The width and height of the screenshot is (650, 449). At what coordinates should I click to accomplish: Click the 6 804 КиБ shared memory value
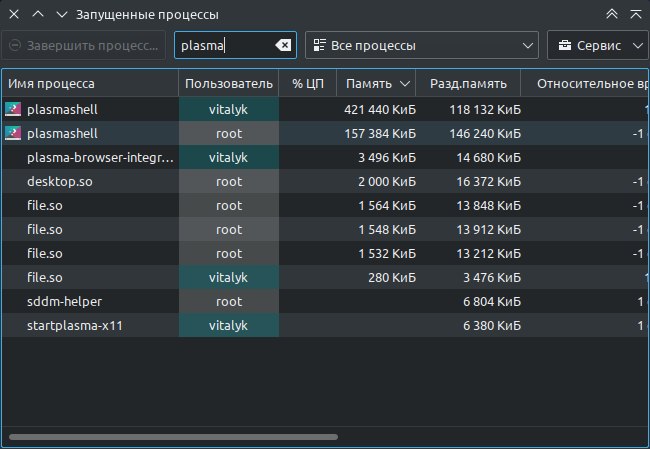[x=492, y=301]
